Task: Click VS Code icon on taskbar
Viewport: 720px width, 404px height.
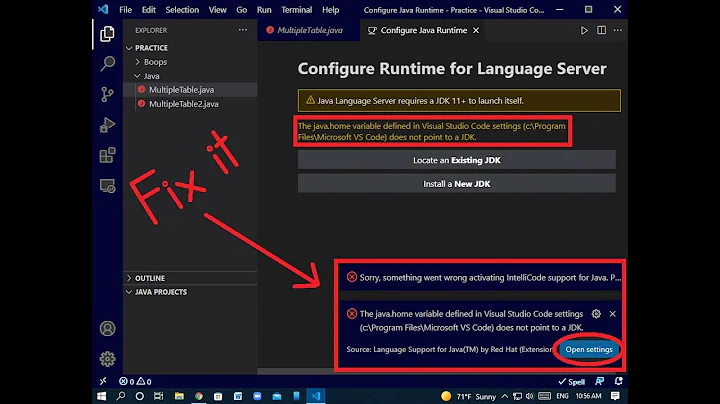Action: 316,396
